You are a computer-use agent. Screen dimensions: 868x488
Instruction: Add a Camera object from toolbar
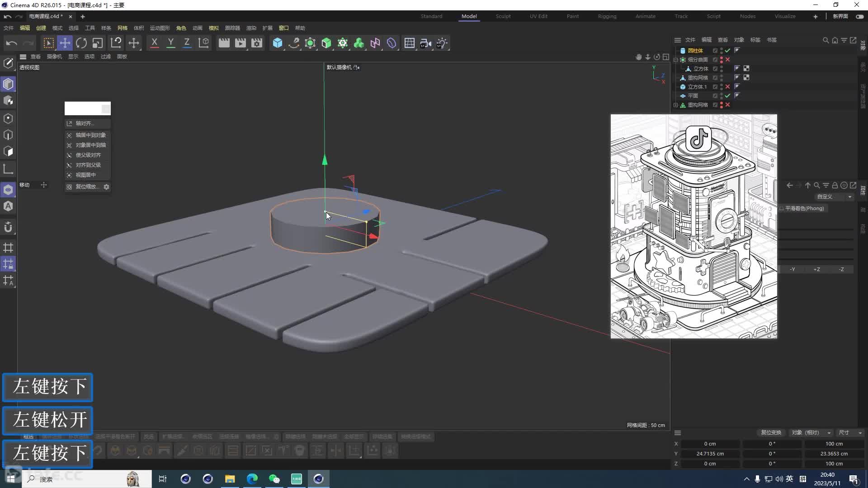pyautogui.click(x=426, y=43)
